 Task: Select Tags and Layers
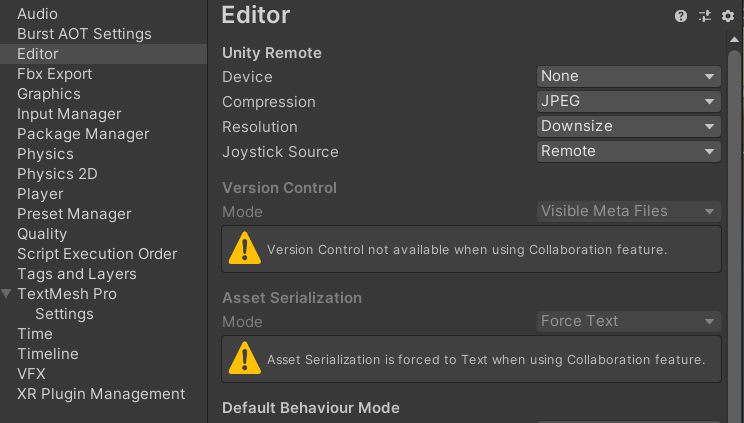tap(76, 274)
